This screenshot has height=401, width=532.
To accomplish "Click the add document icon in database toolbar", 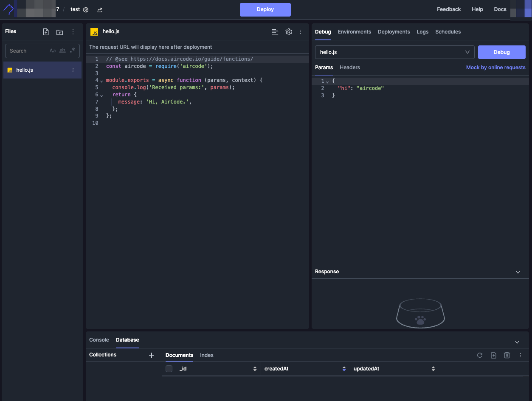I will pos(493,355).
